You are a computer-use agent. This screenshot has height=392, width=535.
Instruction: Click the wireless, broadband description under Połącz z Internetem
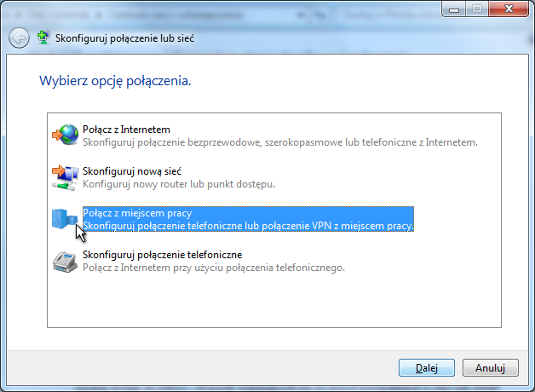point(280,142)
